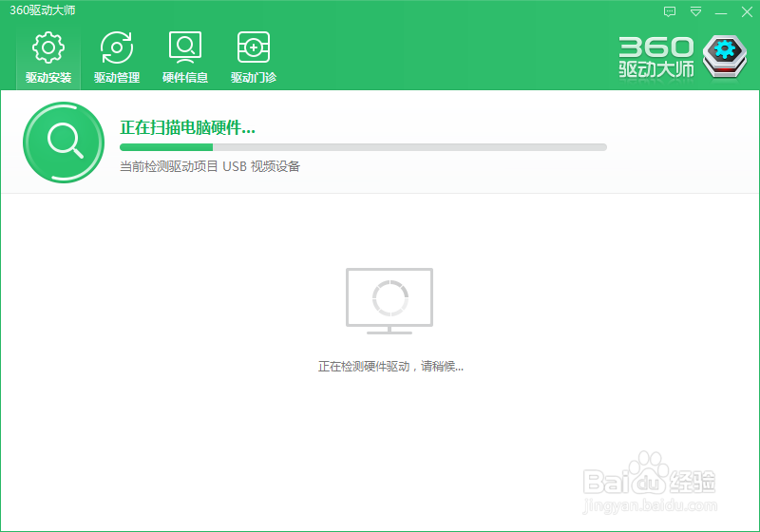Open the main menu dropdown triangle icon
The width and height of the screenshot is (760, 532).
pos(695,11)
